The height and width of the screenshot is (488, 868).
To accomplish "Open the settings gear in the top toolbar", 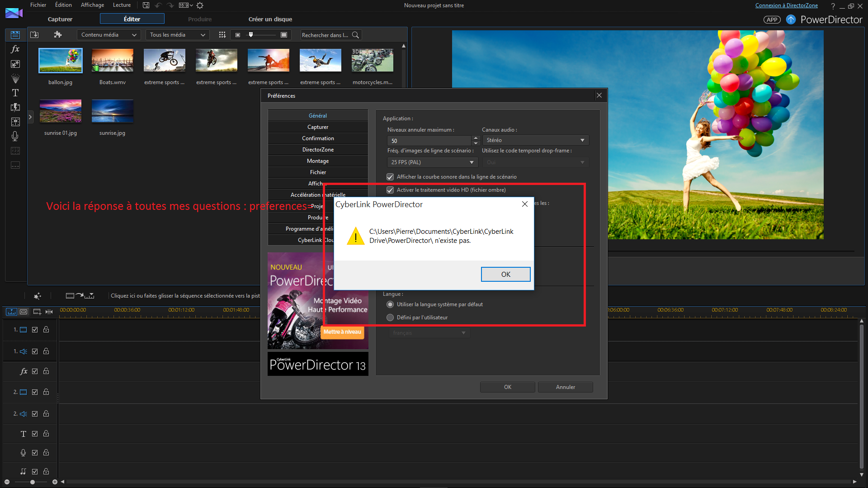I will coord(200,5).
